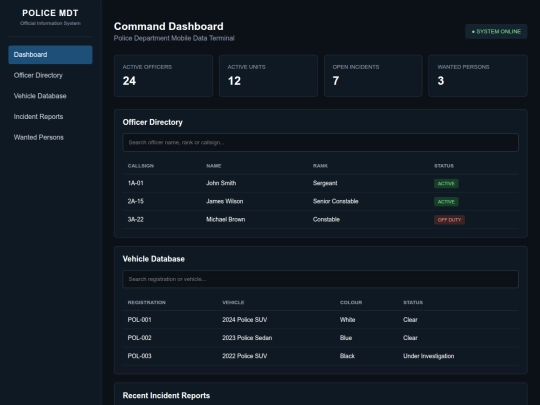Click callsign 2A-15 cell
Viewport: 540px width, 405px height.
click(x=136, y=201)
